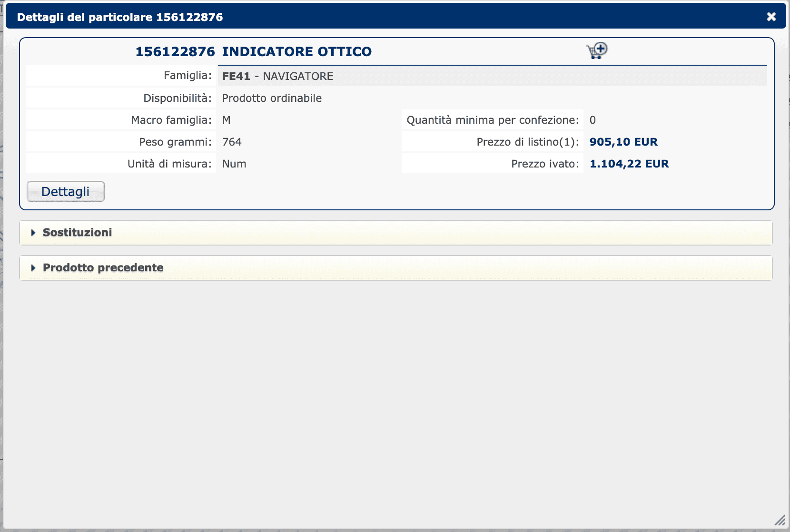This screenshot has height=532, width=790.
Task: Click the VAT price 1.104,22 EUR
Action: (629, 164)
